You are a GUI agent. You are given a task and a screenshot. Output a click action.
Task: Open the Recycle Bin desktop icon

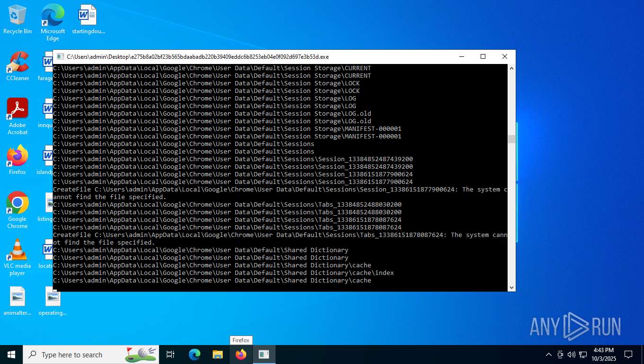[18, 19]
